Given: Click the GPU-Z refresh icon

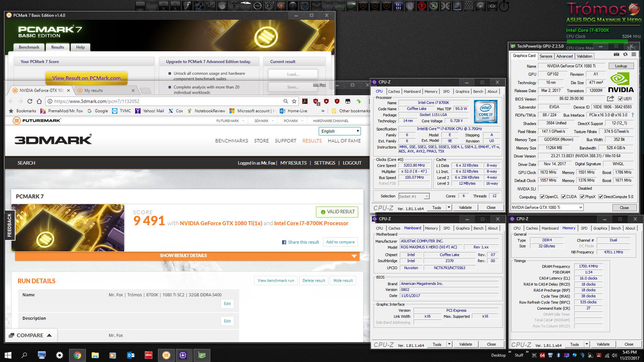Looking at the screenshot, I should pyautogui.click(x=625, y=54).
